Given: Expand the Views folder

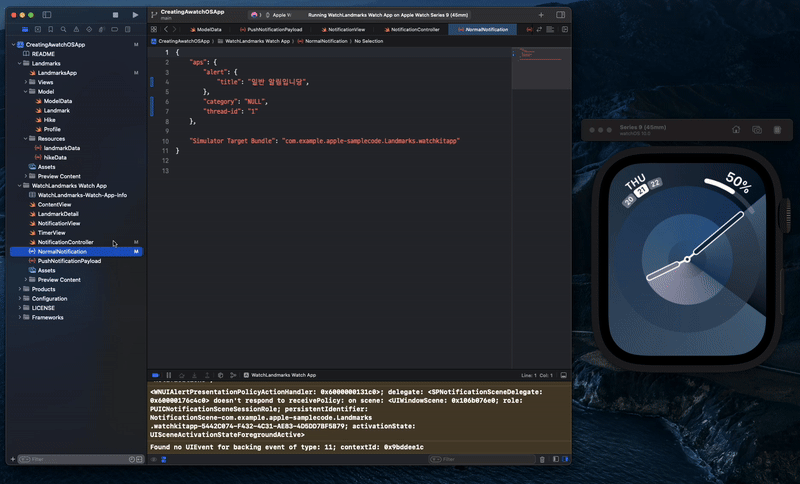Looking at the screenshot, I should (x=26, y=82).
